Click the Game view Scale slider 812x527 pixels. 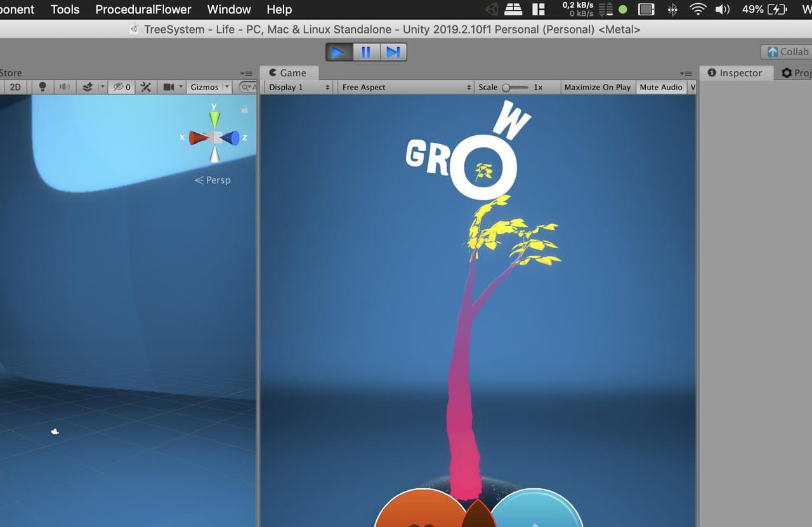pyautogui.click(x=515, y=88)
